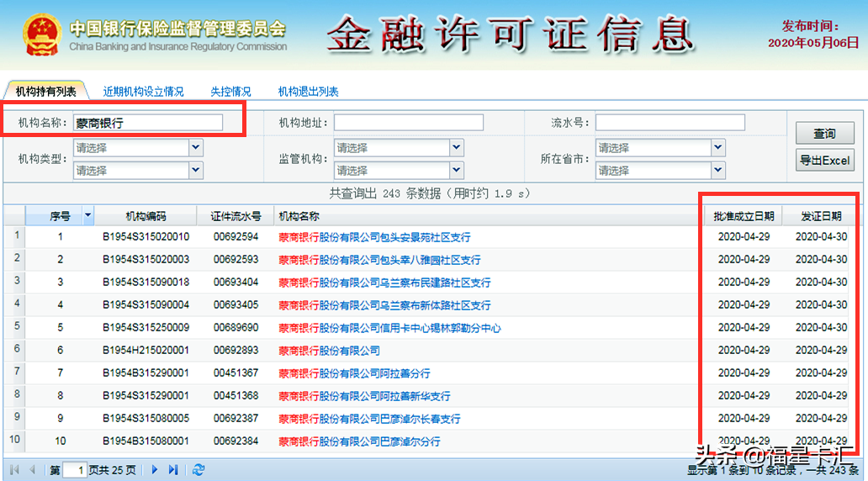Go to the previous results page

(x=33, y=470)
